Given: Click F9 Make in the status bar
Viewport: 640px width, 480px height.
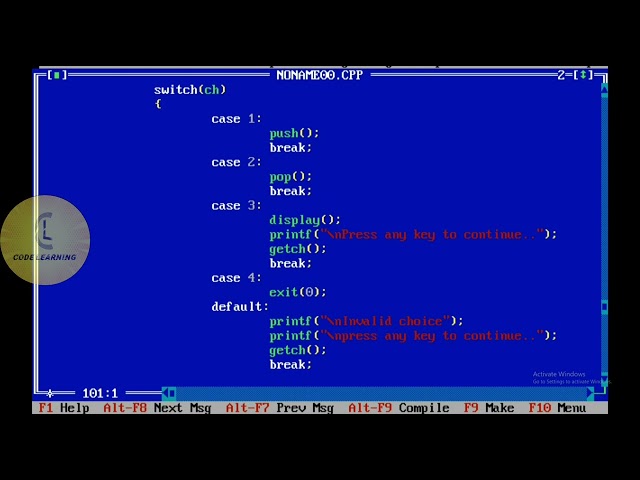Looking at the screenshot, I should pos(489,408).
